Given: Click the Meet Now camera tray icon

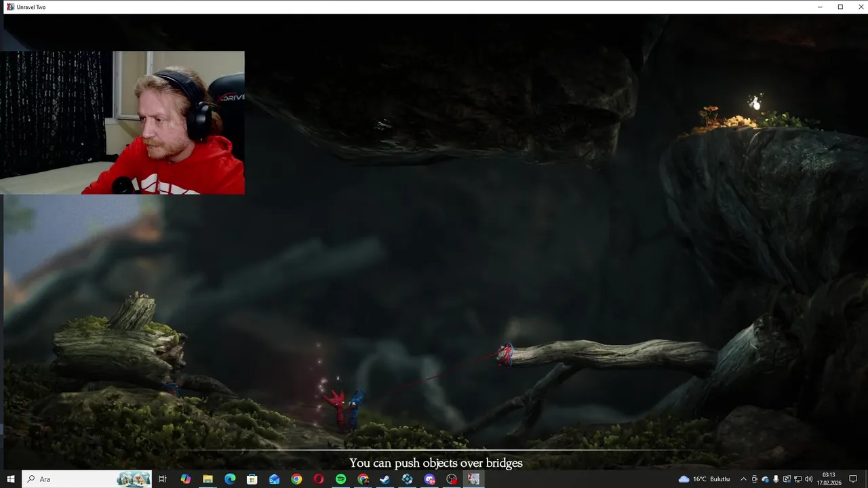Looking at the screenshot, I should pos(754,479).
